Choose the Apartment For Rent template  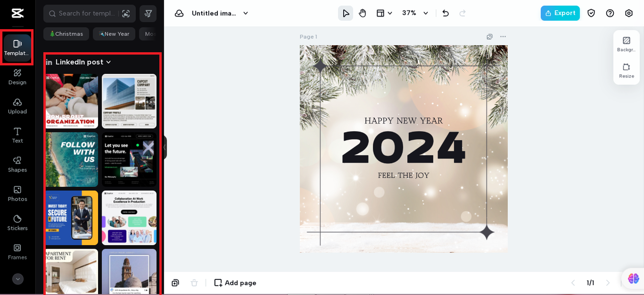tap(72, 271)
